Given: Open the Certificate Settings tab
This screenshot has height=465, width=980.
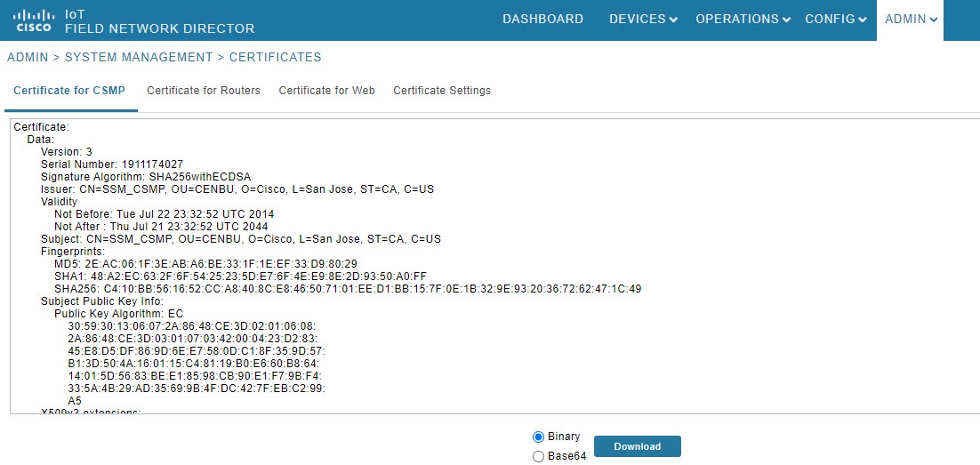Looking at the screenshot, I should click(442, 91).
